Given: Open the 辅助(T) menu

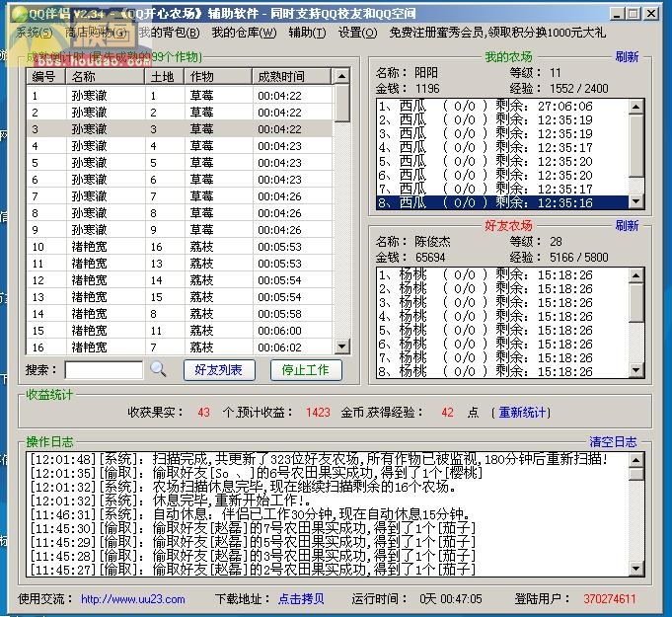Looking at the screenshot, I should click(307, 33).
